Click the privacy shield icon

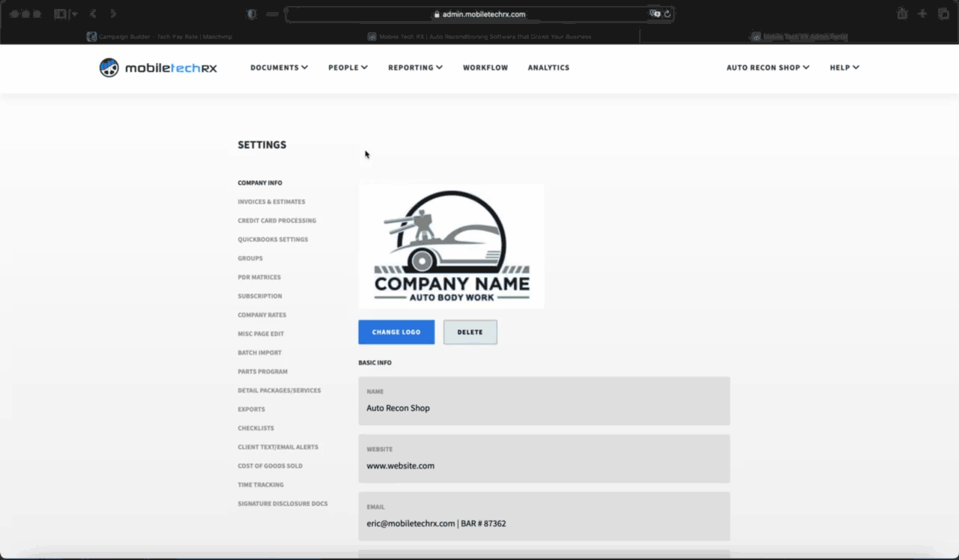tap(252, 14)
